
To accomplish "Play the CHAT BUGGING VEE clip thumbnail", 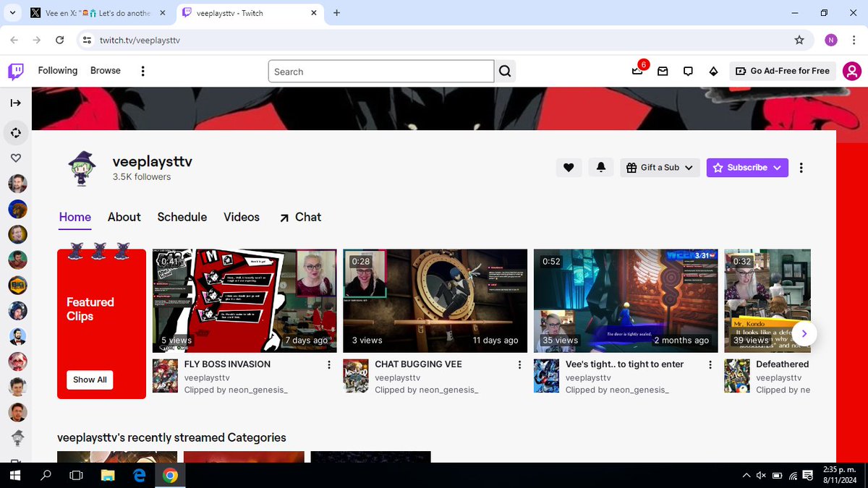I will [x=435, y=301].
